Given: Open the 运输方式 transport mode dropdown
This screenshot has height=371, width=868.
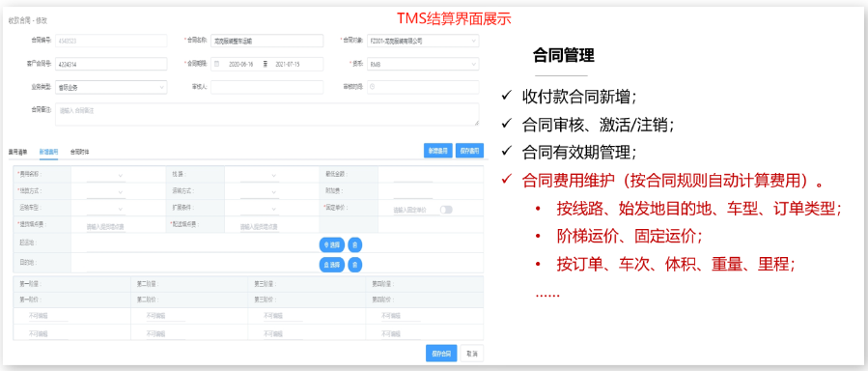Looking at the screenshot, I should coord(259,191).
